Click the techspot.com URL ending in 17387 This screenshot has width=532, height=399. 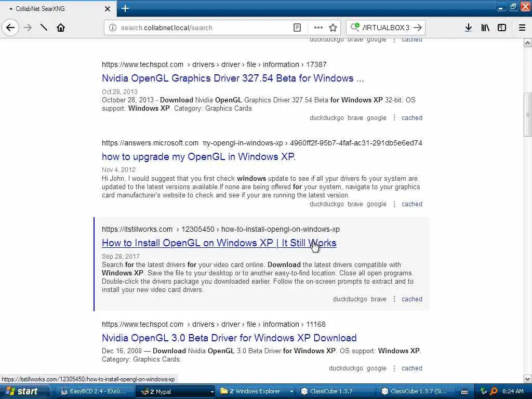coord(214,64)
